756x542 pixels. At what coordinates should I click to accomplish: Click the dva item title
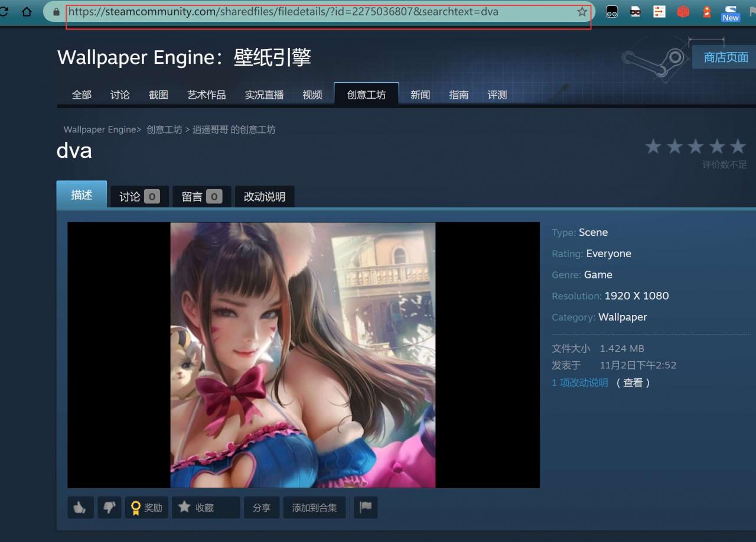[74, 151]
